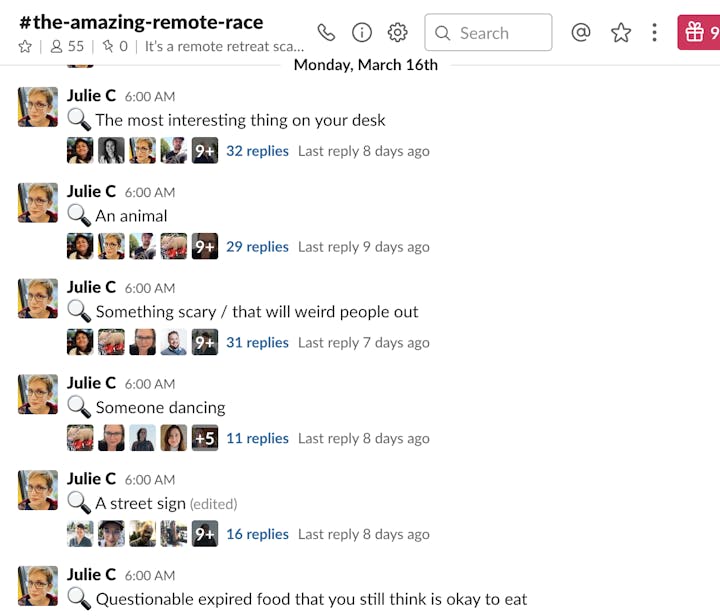Click the +5 repliers badge on Someone dancing
720x616 pixels.
205,438
